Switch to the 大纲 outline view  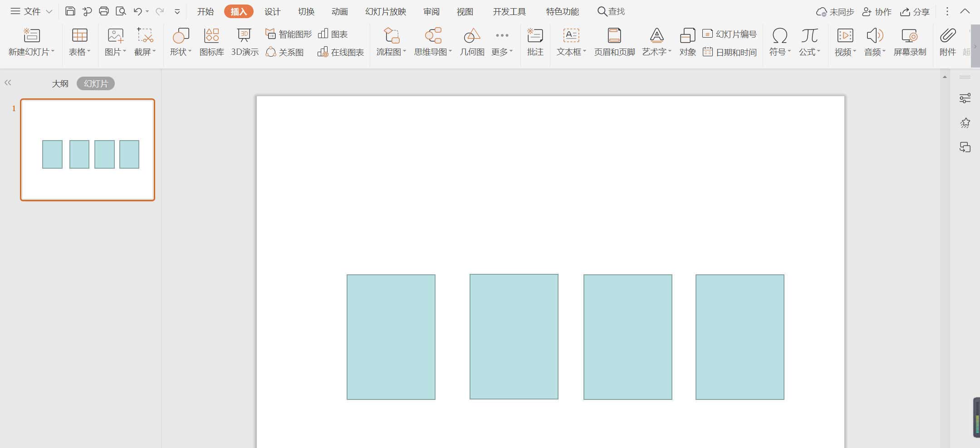(x=60, y=83)
